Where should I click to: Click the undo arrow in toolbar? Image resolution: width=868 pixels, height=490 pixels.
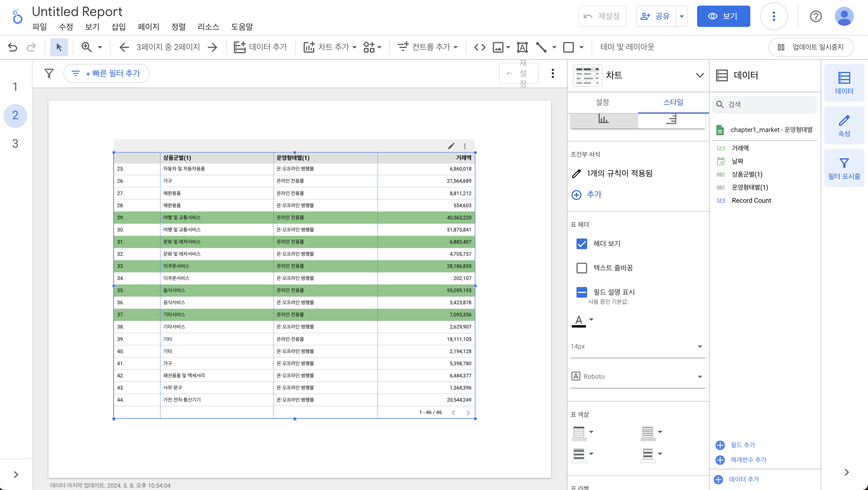pyautogui.click(x=12, y=47)
